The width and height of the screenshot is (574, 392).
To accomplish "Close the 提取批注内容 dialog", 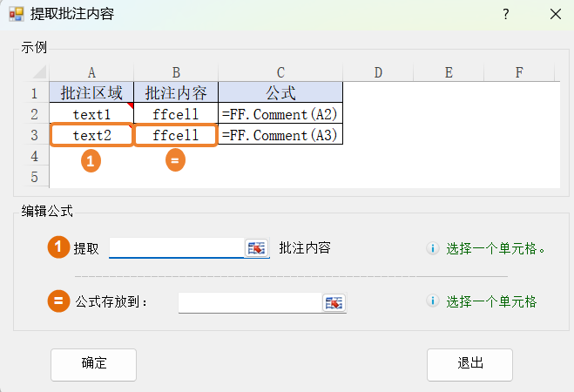I will (x=555, y=14).
